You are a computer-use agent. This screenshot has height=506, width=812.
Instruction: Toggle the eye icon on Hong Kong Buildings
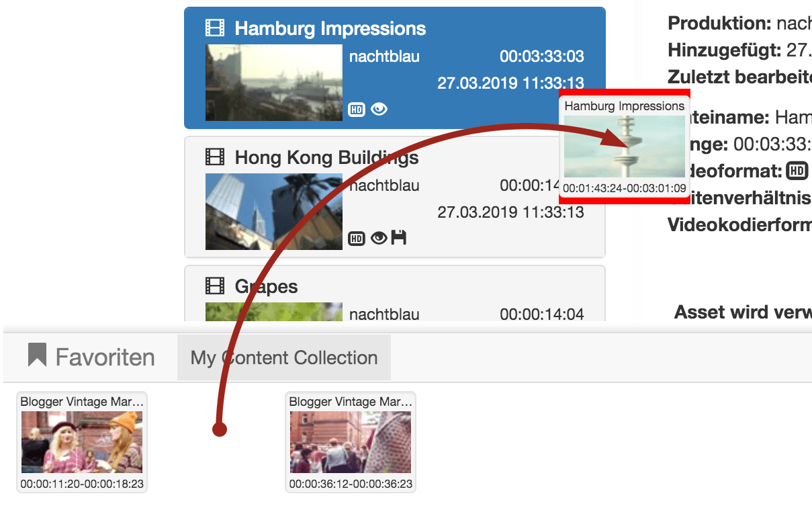pos(379,238)
